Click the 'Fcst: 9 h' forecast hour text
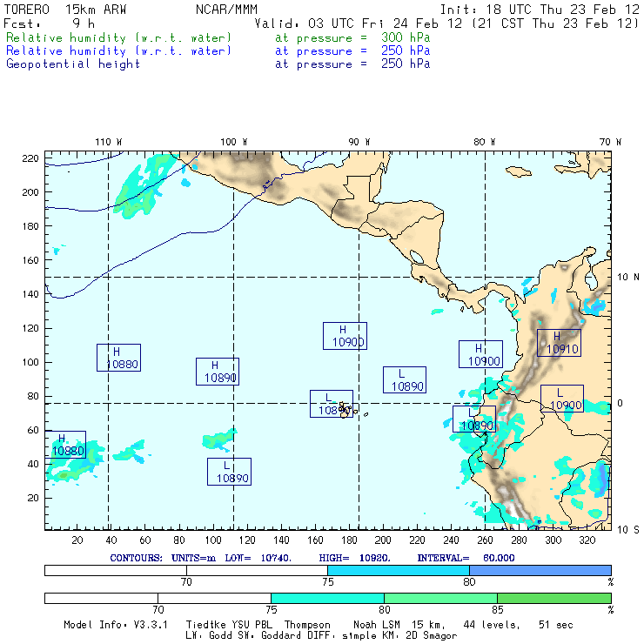 [49, 23]
